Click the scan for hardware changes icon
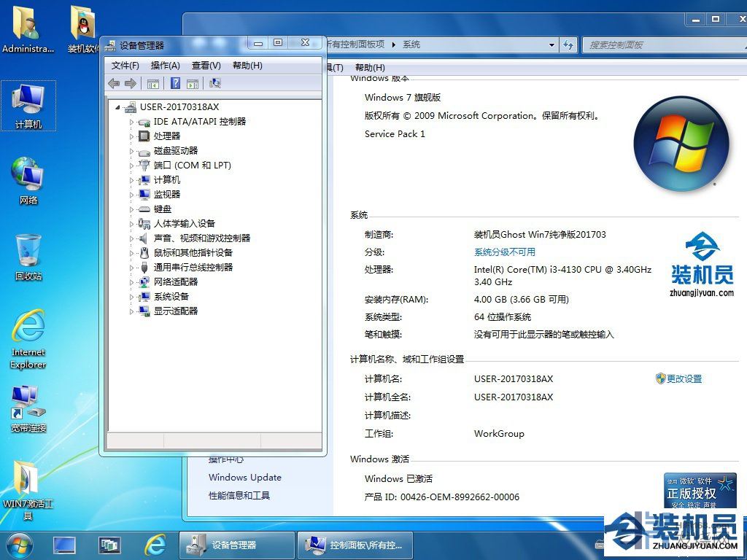Viewport: 747px width, 560px height. click(215, 84)
